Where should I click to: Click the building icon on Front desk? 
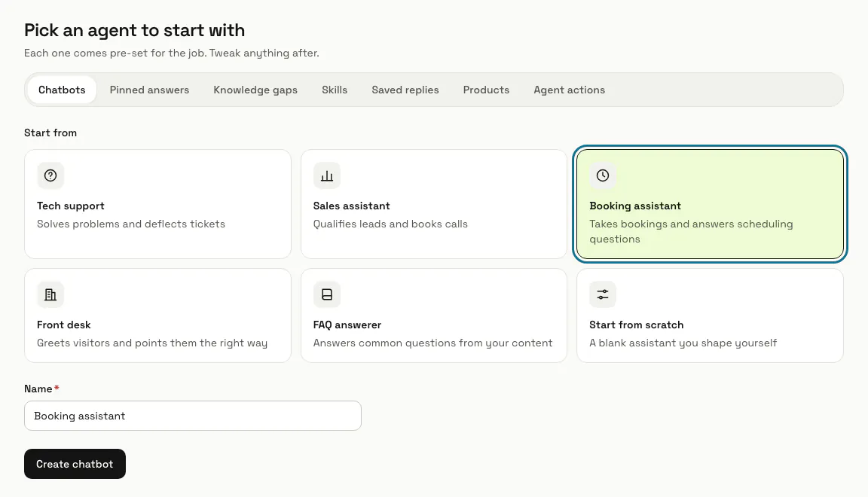[x=50, y=294]
